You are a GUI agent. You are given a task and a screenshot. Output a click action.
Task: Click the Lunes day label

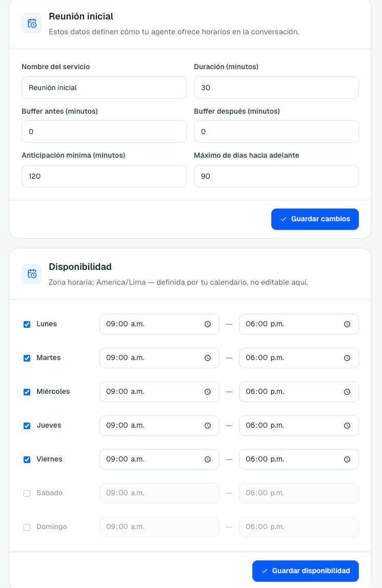coord(47,324)
